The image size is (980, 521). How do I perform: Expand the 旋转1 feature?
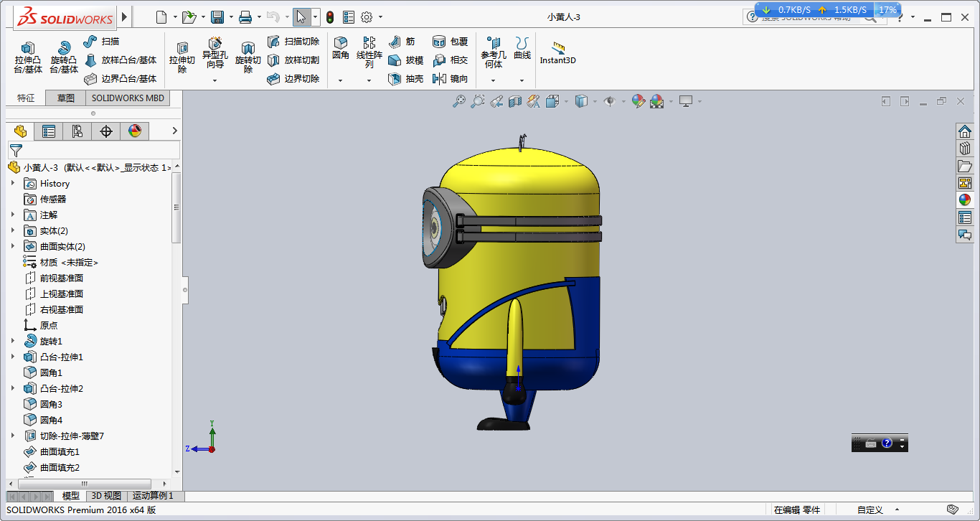13,342
